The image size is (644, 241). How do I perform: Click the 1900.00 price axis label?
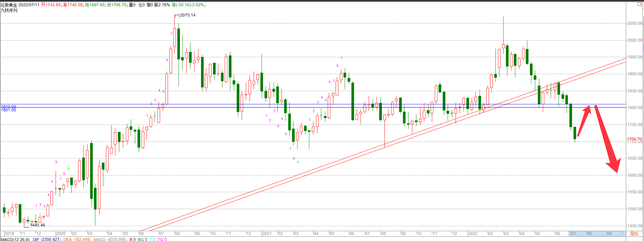(x=635, y=74)
